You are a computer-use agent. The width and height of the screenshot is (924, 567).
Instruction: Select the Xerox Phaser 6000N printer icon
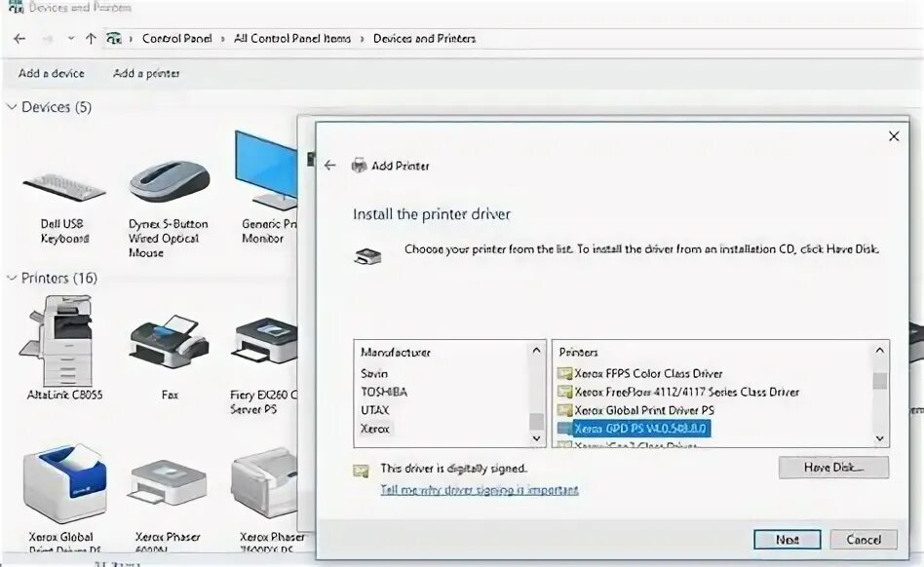[x=168, y=484]
